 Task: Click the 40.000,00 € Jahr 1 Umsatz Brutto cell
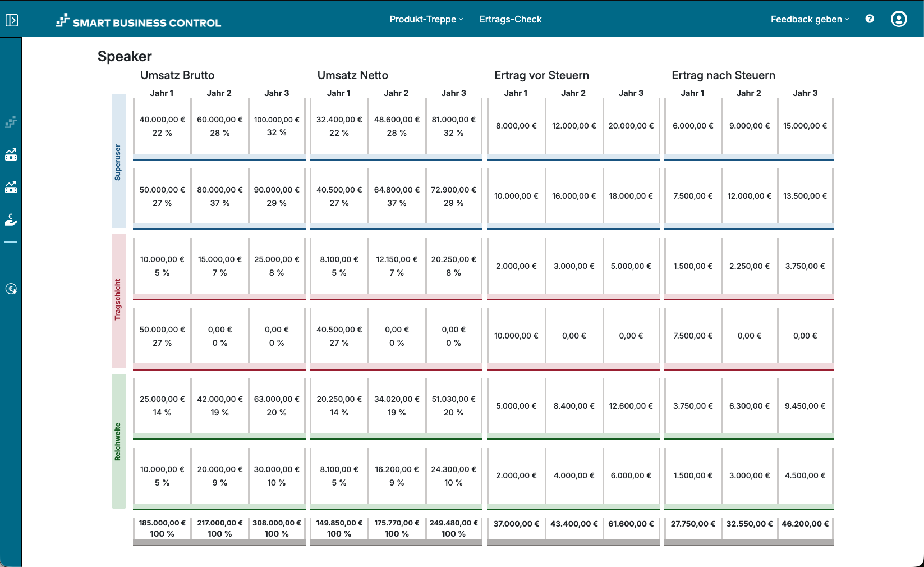point(162,126)
